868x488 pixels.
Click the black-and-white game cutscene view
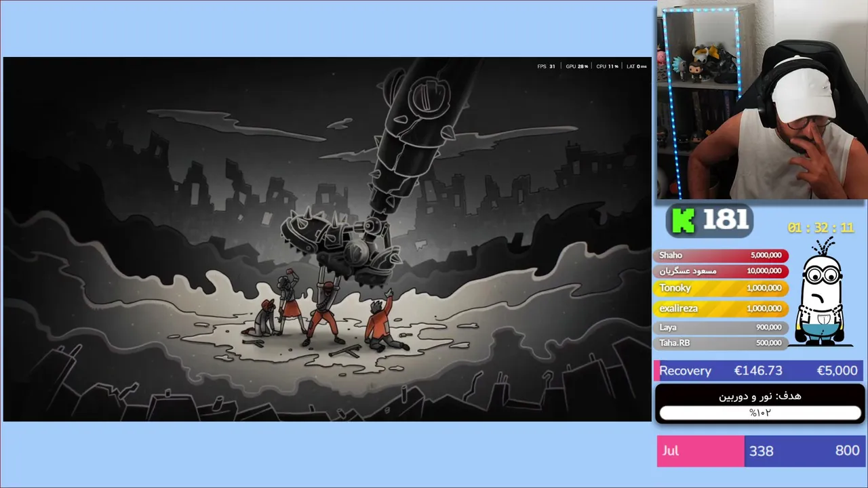327,239
